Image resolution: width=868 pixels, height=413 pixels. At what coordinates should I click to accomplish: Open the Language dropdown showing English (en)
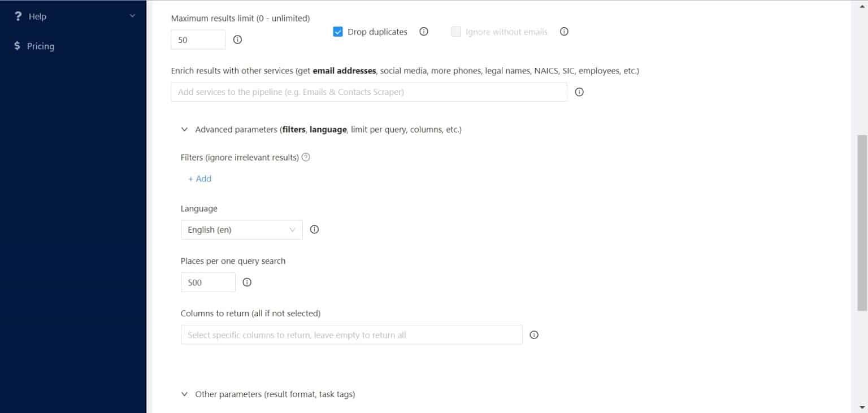click(x=241, y=229)
